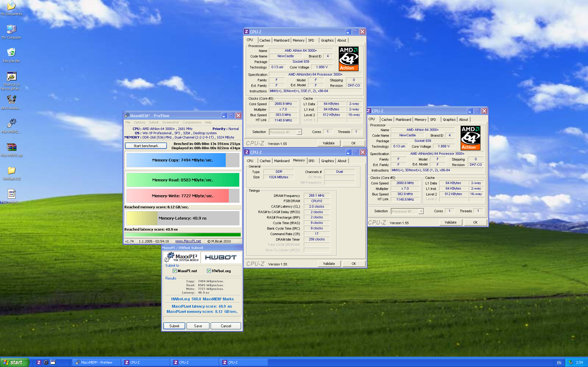The image size is (588, 367).
Task: Switch to MaxxMEM² - PreView taskbar button
Action: pos(96,362)
